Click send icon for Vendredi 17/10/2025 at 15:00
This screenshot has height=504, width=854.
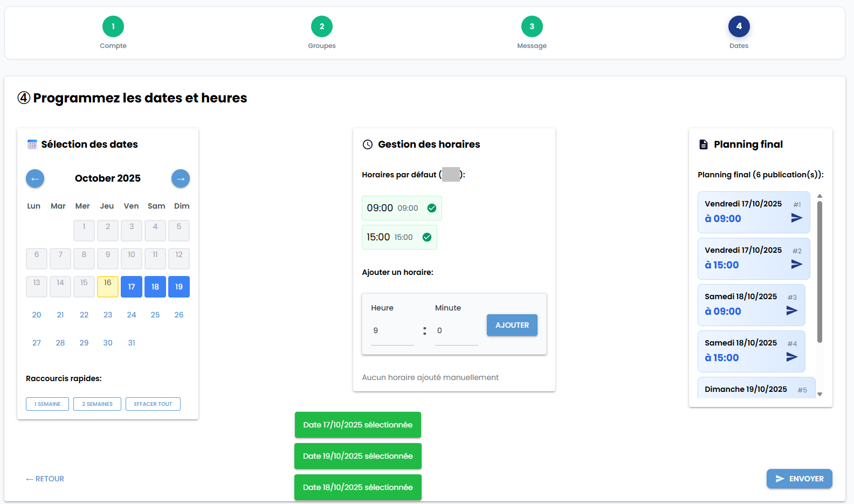point(796,264)
